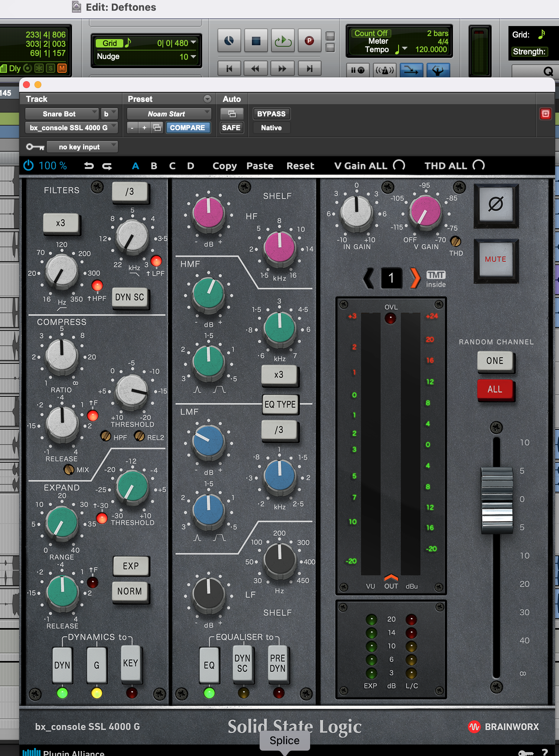Select next preset with plus button

point(144,128)
